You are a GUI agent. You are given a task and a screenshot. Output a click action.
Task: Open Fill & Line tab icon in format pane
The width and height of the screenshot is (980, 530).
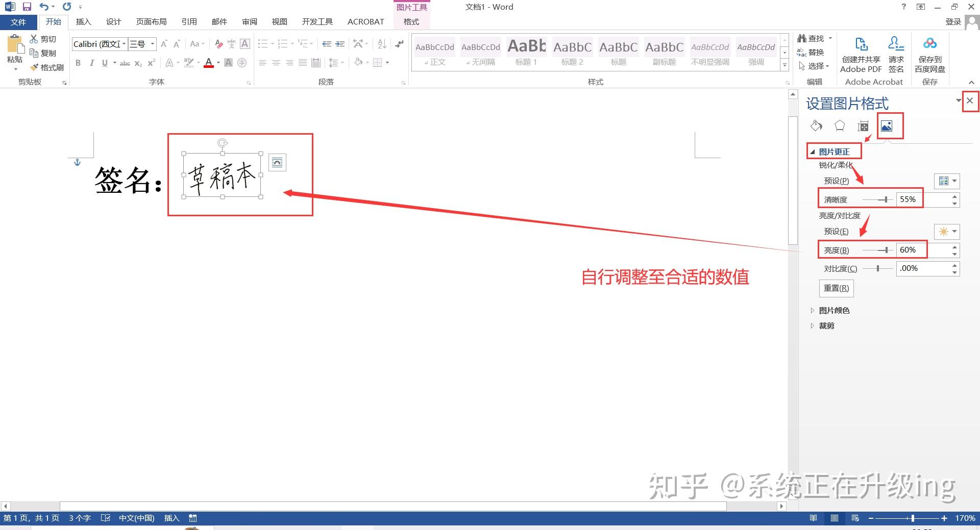816,125
